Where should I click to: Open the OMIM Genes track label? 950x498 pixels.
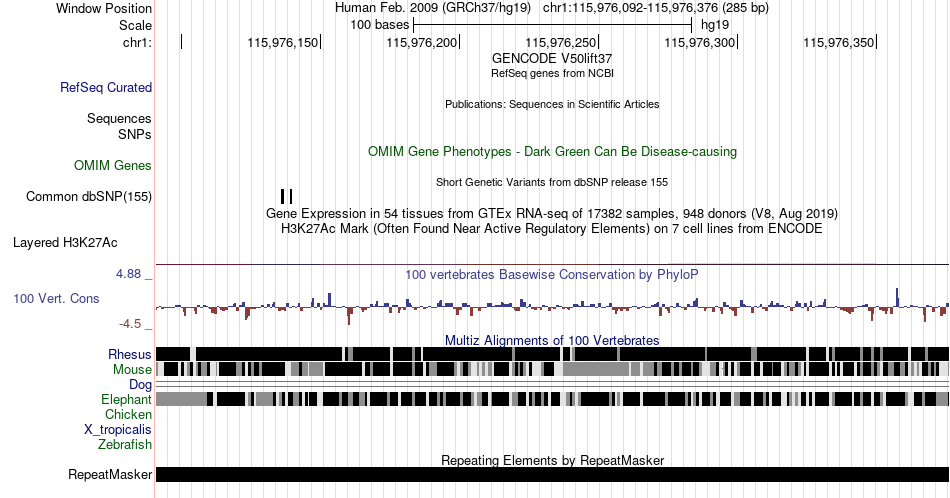tap(113, 165)
